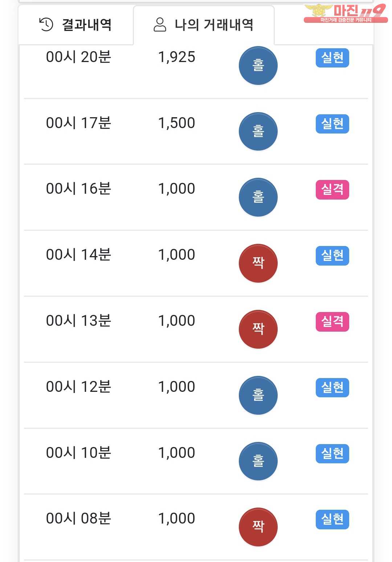Click the red 짝 circle for 00시 14분
The width and height of the screenshot is (392, 562).
click(x=258, y=263)
